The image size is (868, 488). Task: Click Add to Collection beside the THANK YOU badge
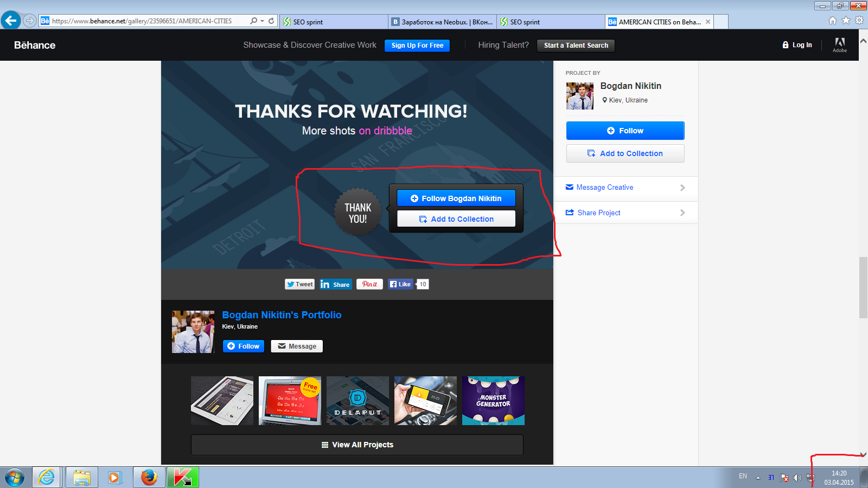tap(456, 219)
